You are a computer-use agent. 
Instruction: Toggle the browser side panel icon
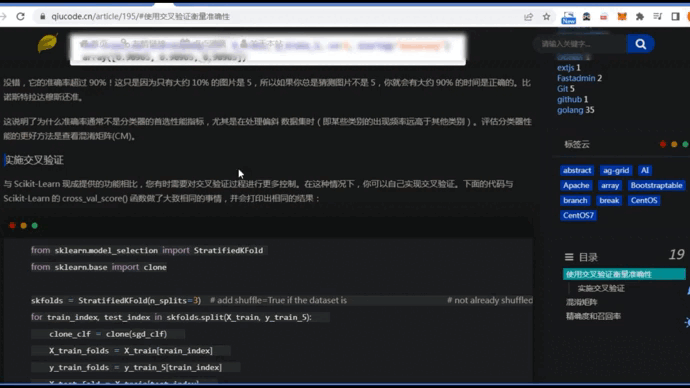pos(675,17)
